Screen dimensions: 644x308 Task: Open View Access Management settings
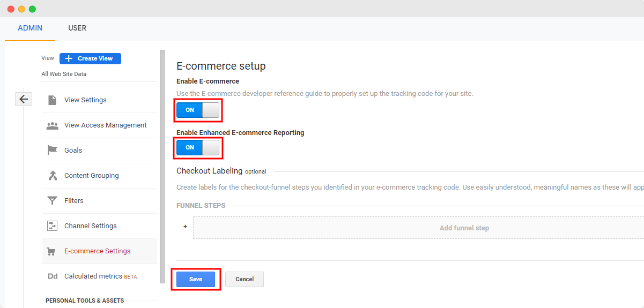[x=105, y=125]
